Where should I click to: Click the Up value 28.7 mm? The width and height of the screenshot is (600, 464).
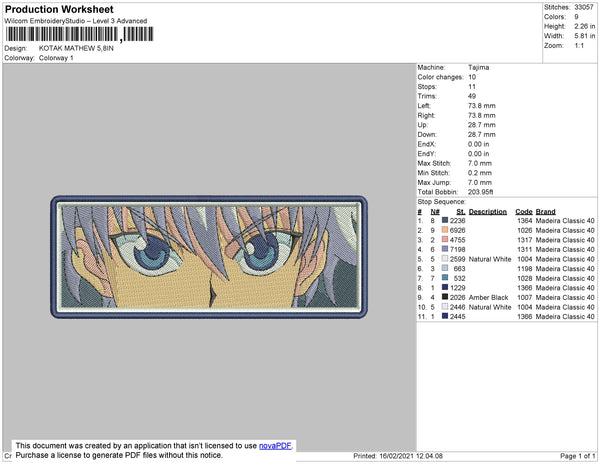click(481, 125)
